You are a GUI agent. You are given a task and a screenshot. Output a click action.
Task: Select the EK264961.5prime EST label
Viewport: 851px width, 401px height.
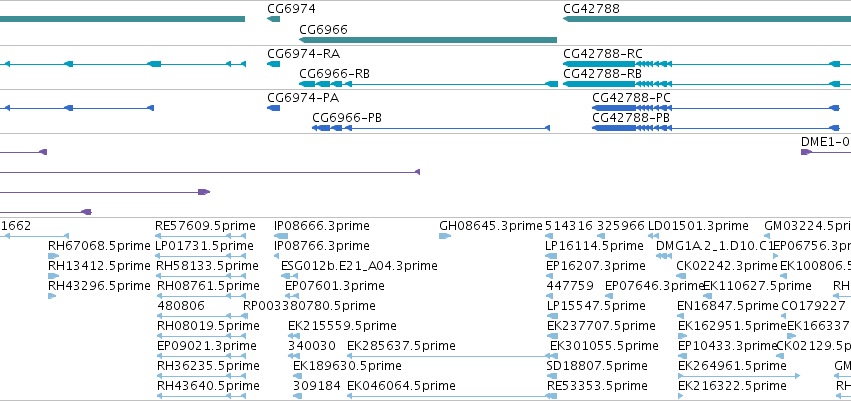732,366
